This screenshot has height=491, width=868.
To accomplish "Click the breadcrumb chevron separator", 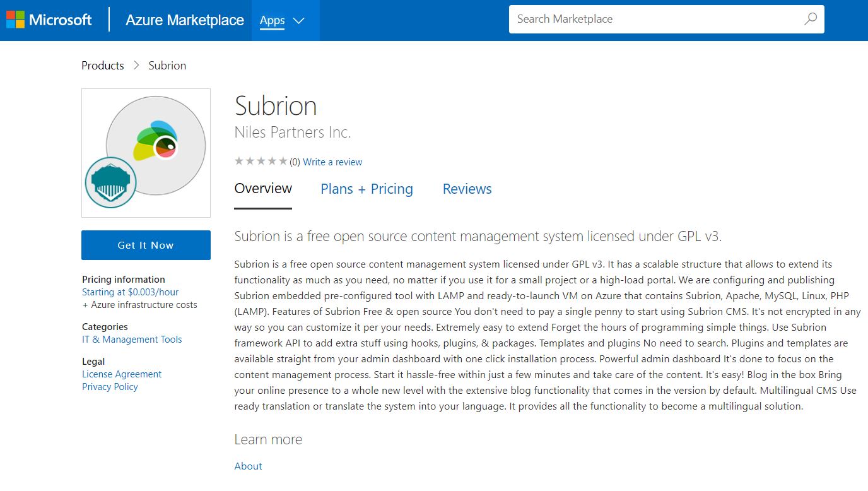I will click(x=136, y=66).
